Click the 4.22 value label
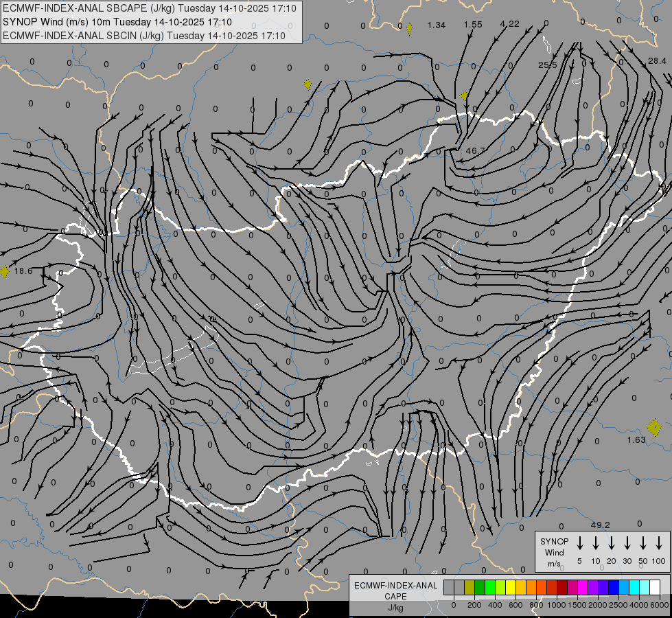672x618 pixels. click(x=509, y=23)
